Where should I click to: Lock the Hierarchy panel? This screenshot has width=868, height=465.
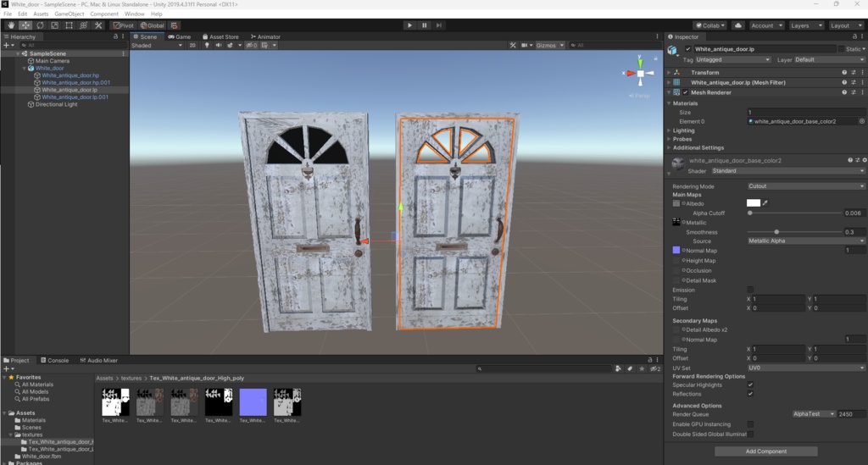coord(115,36)
